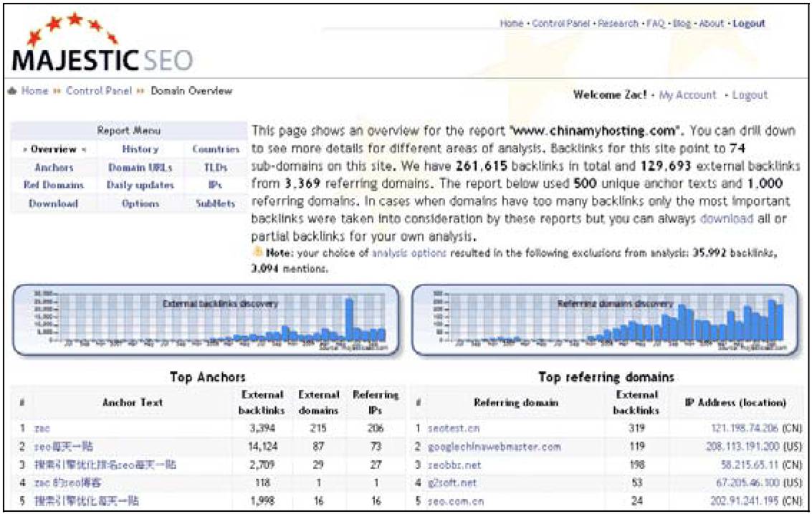The image size is (812, 514).
Task: Click the analysis options link
Action: coord(409,253)
